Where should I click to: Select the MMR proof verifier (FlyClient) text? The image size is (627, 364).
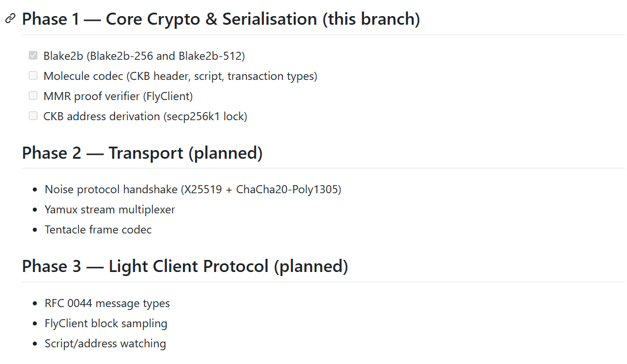118,96
